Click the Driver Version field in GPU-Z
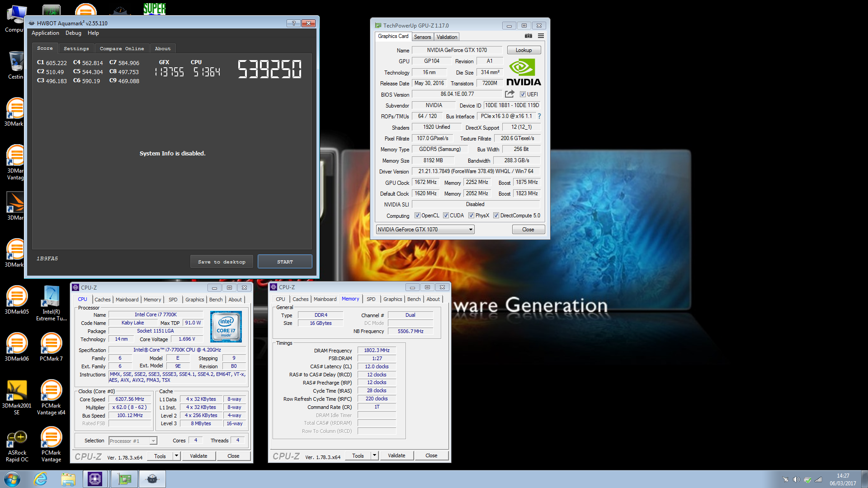The image size is (868, 488). coord(476,171)
